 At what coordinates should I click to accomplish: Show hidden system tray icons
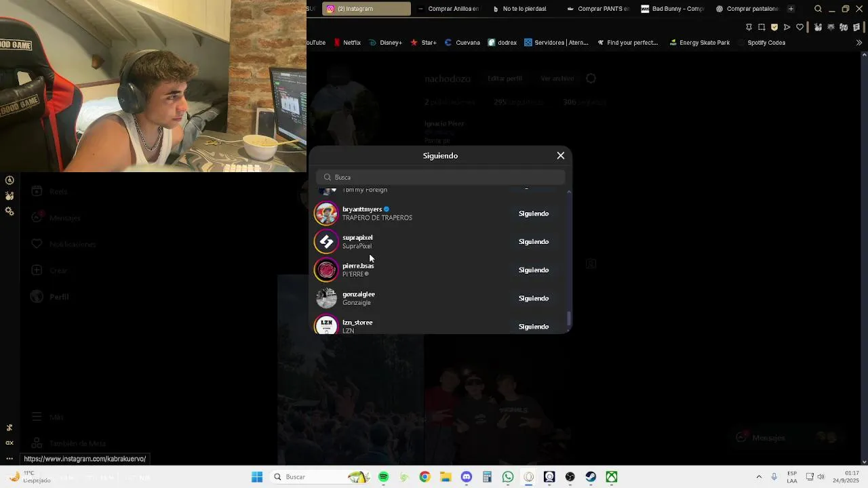point(759,477)
